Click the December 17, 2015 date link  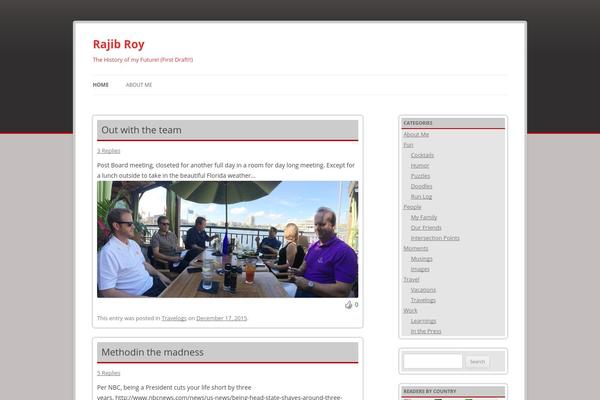(222, 318)
